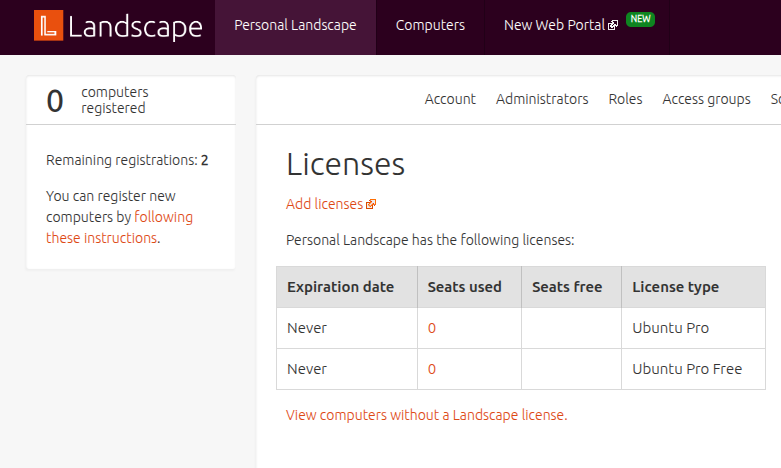Follow the 'following these instructions' link
781x468 pixels.
(120, 228)
